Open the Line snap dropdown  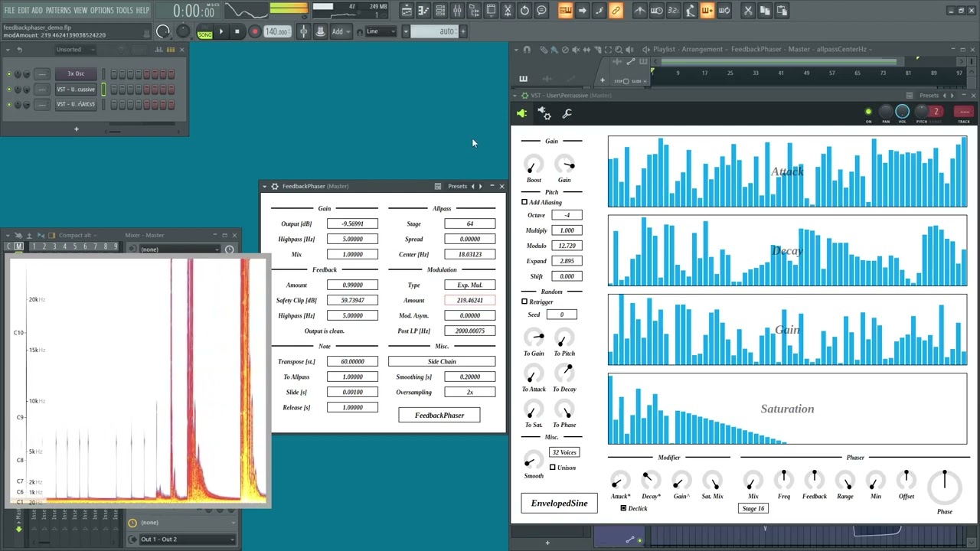click(381, 31)
